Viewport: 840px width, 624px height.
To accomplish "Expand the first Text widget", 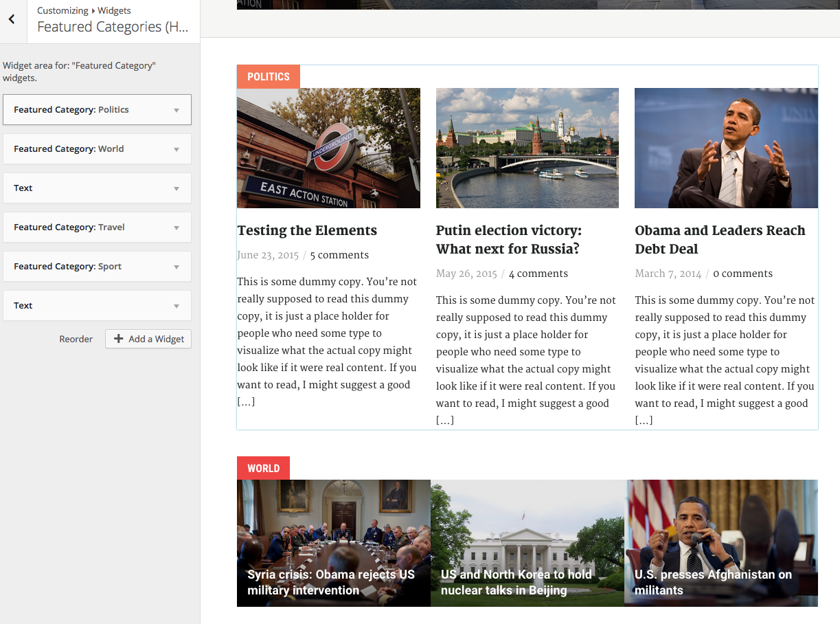I will coord(97,188).
